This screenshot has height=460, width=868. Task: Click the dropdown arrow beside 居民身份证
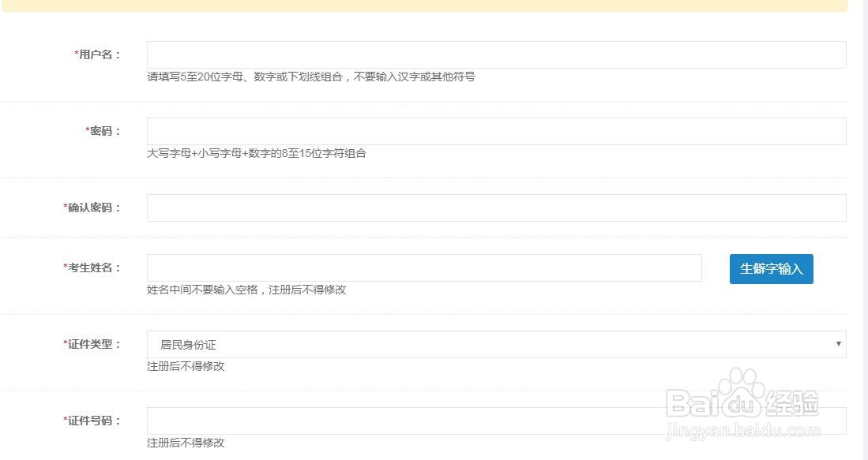click(839, 344)
